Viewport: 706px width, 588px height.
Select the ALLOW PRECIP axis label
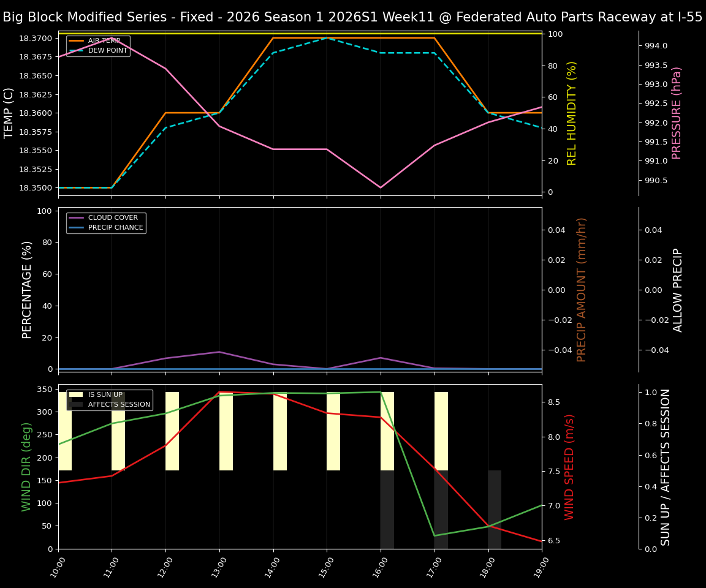pos(677,289)
